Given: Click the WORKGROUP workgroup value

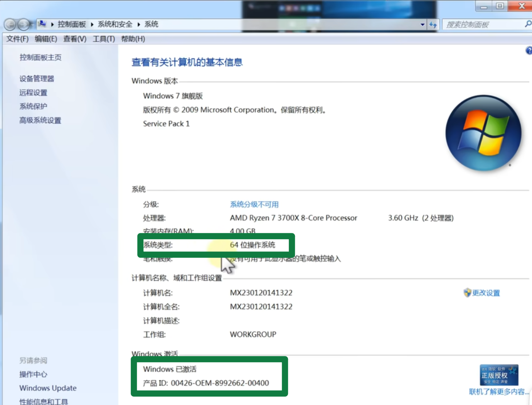Looking at the screenshot, I should tap(253, 334).
